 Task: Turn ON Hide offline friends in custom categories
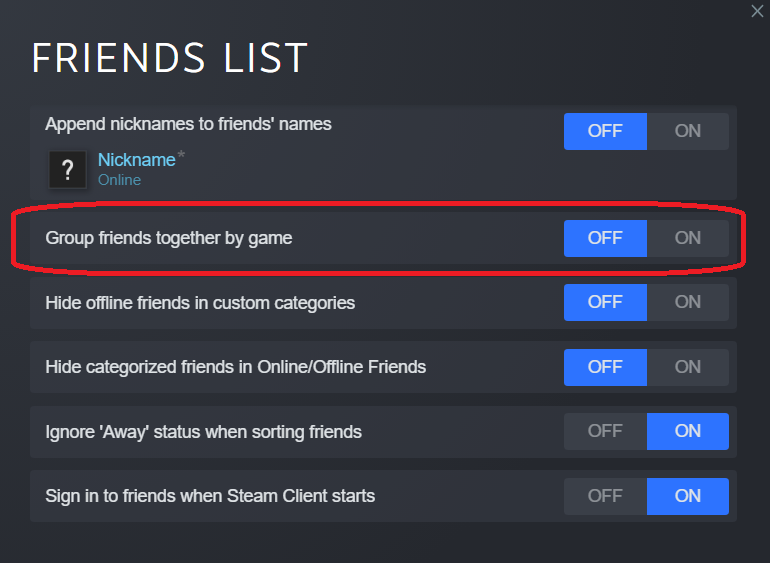pyautogui.click(x=688, y=302)
